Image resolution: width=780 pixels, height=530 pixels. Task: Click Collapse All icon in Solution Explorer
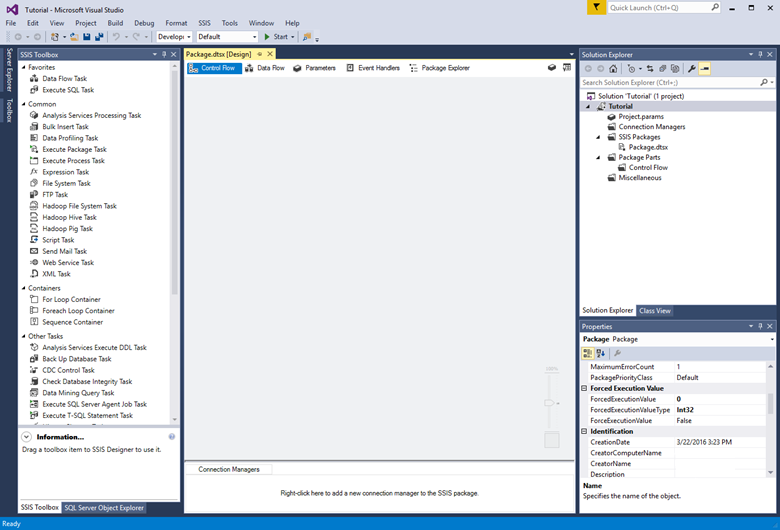click(663, 69)
